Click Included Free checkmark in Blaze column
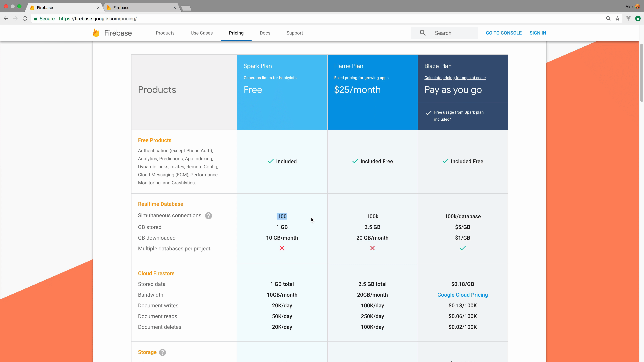This screenshot has height=362, width=644. click(445, 161)
